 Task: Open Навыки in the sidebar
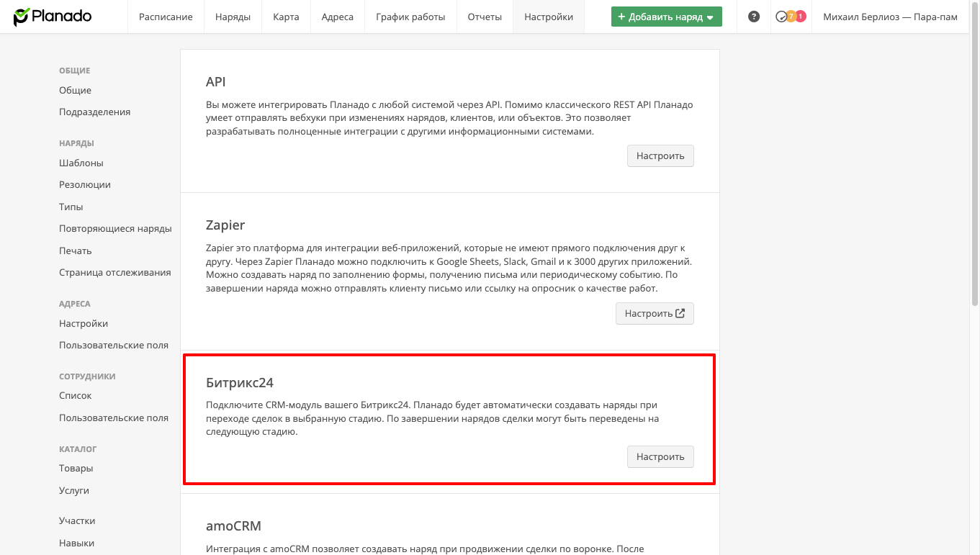tap(76, 543)
